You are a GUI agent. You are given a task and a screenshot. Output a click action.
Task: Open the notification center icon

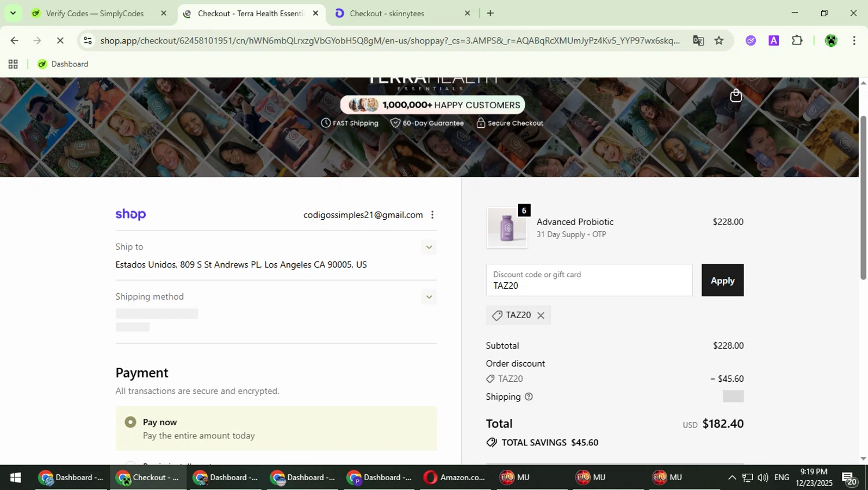(849, 478)
